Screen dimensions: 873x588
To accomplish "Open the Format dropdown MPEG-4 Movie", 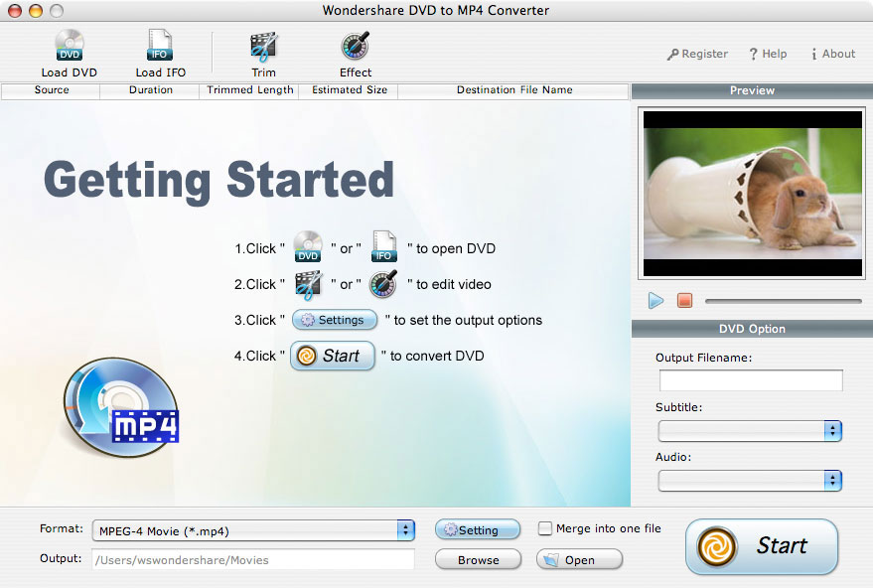I will [253, 530].
